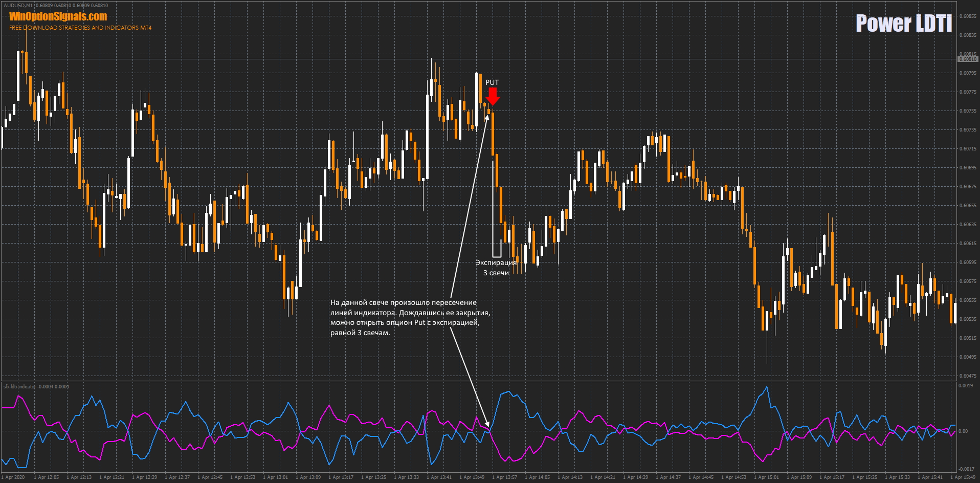Image resolution: width=980 pixels, height=483 pixels.
Task: Click the -0.0017 indicator scale value
Action: pyautogui.click(x=966, y=469)
